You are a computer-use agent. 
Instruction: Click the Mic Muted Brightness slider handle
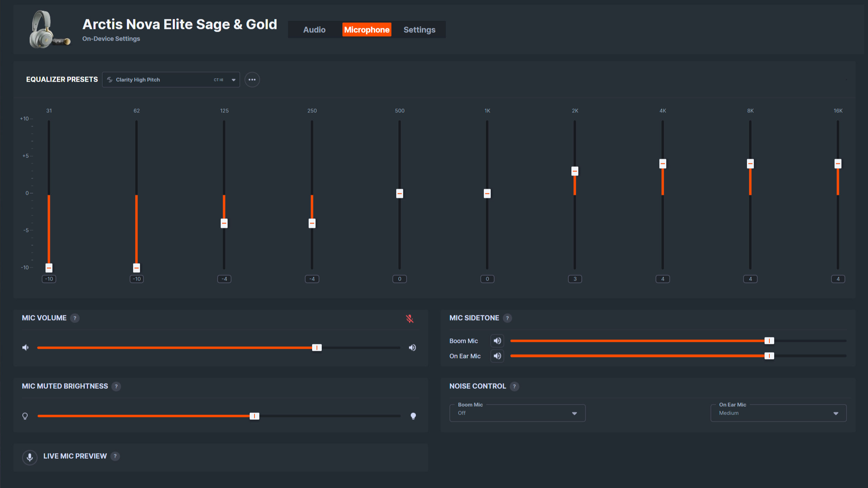(255, 416)
